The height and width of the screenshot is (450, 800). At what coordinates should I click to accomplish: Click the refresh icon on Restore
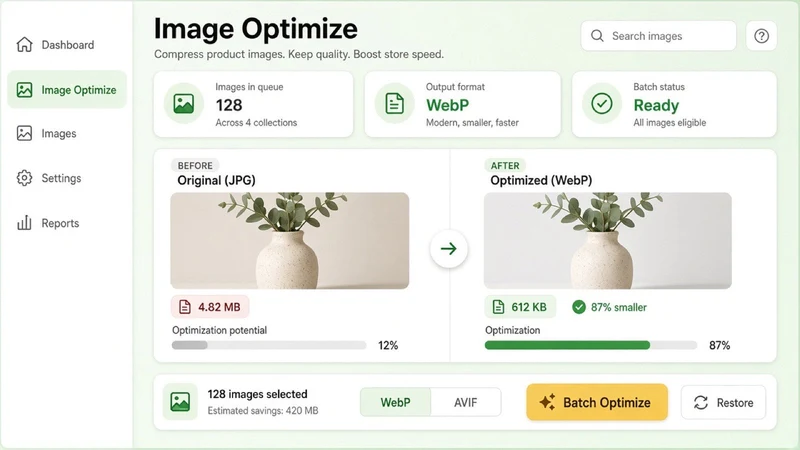pos(701,403)
